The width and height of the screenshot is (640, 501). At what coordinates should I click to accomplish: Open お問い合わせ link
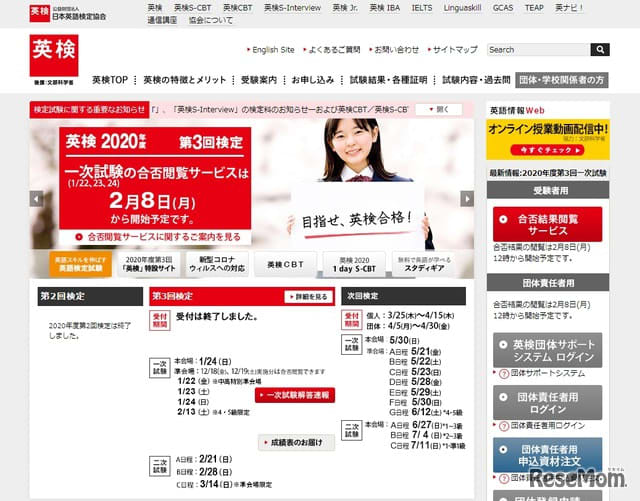pyautogui.click(x=394, y=50)
